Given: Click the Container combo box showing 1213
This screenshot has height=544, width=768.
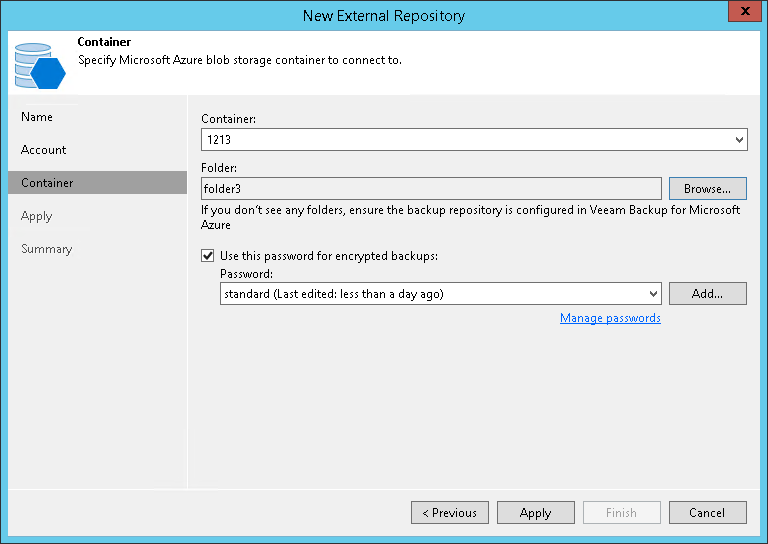Looking at the screenshot, I should 465,140.
